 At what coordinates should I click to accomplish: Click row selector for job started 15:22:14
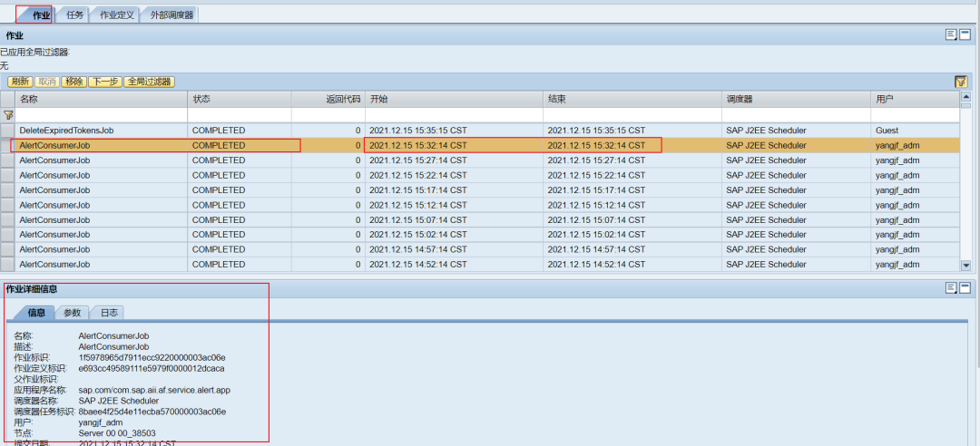point(7,176)
